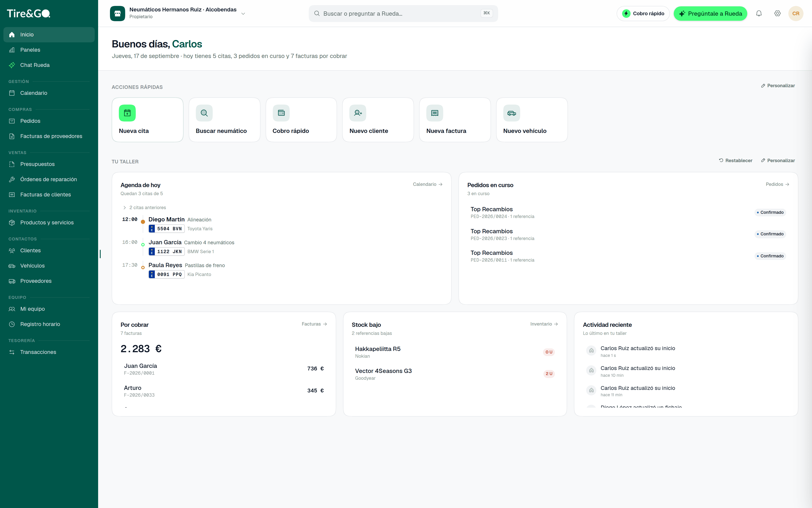The image size is (812, 508).
Task: Click the Chat Rueda sparkle icon
Action: [12, 65]
